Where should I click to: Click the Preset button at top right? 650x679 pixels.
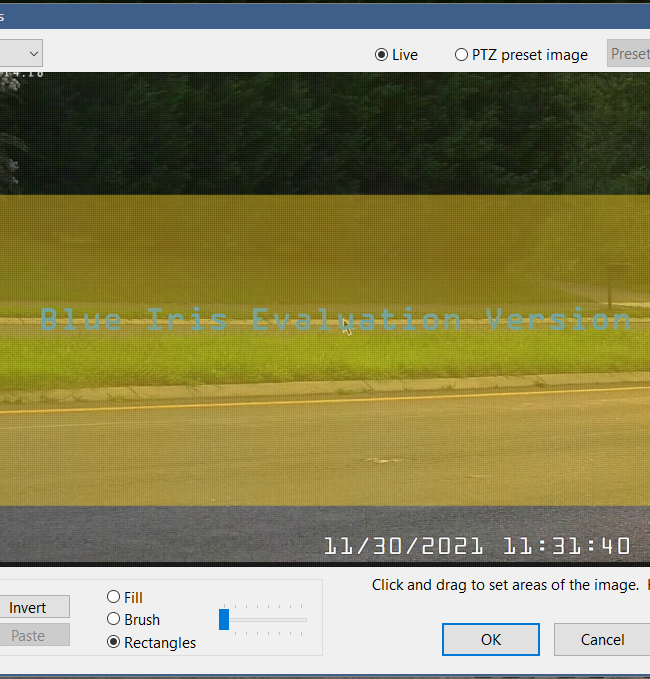(629, 53)
